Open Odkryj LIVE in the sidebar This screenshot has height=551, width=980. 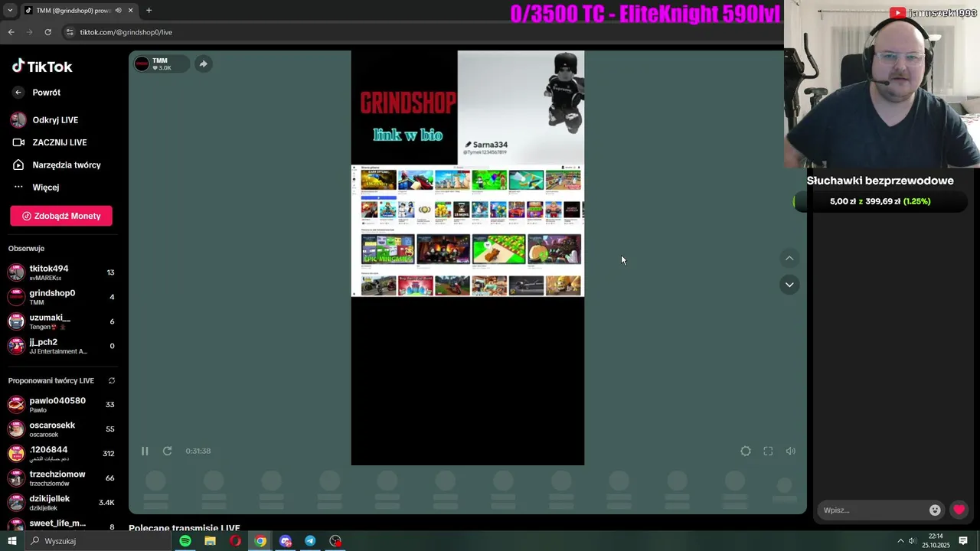[44, 120]
